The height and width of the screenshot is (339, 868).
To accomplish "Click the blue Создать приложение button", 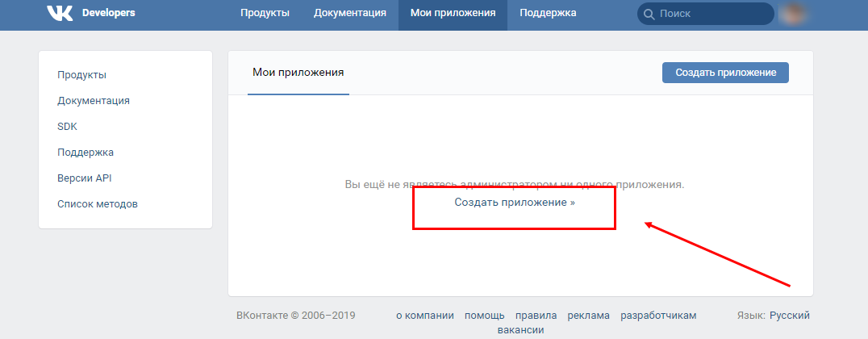I will click(725, 73).
